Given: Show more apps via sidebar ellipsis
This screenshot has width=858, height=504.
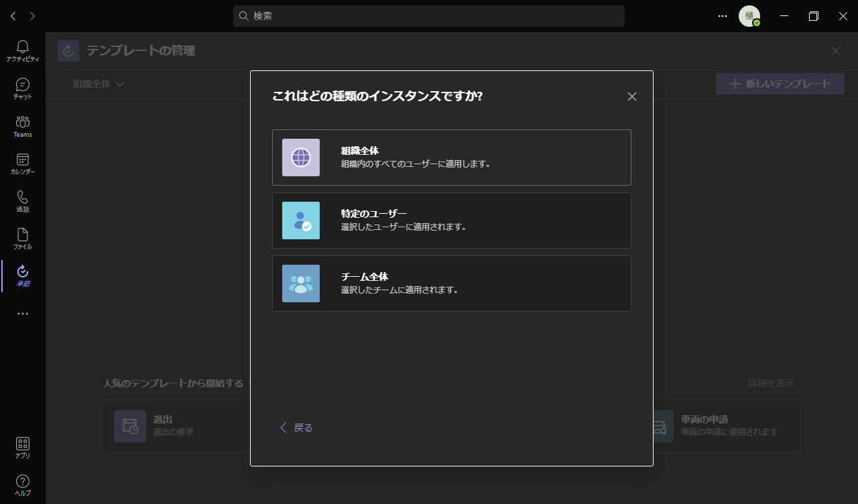Looking at the screenshot, I should (23, 314).
